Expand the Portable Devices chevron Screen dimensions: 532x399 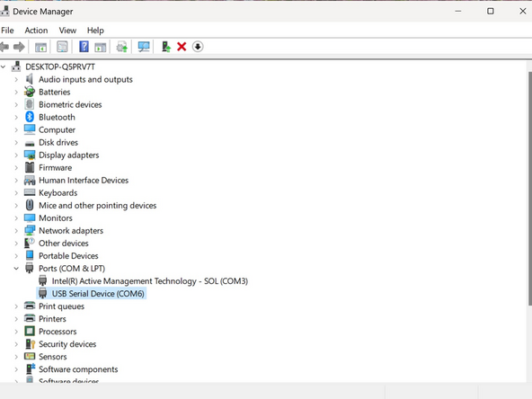(x=16, y=256)
